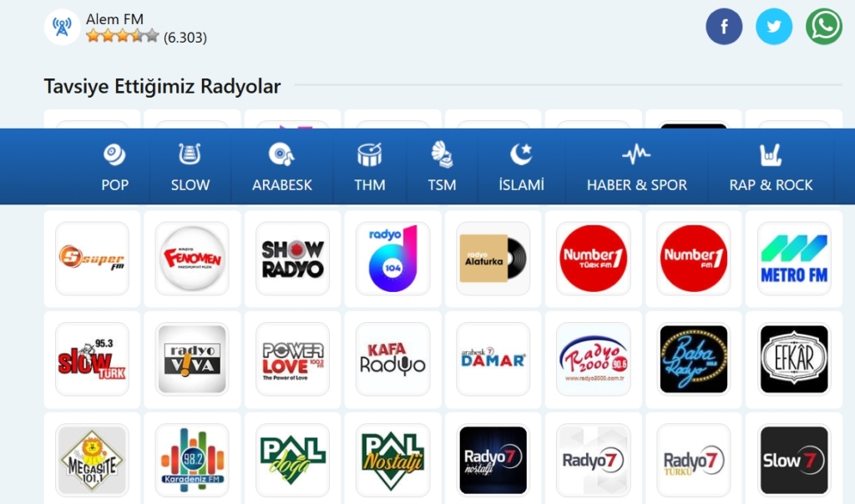
Task: Select Pal Doğa station
Action: click(x=292, y=461)
